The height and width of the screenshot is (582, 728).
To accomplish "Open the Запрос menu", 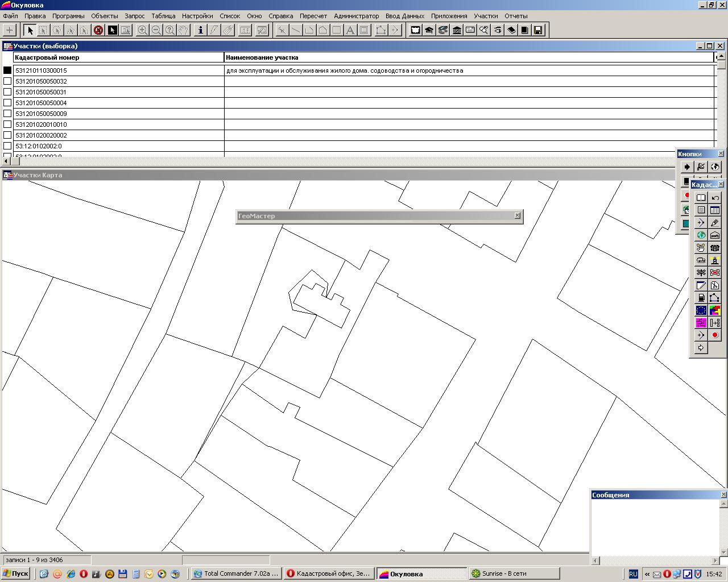I will [x=135, y=16].
